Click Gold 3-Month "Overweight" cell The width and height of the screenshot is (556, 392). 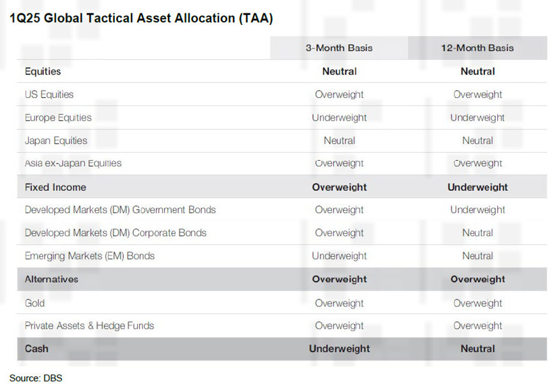(x=340, y=303)
